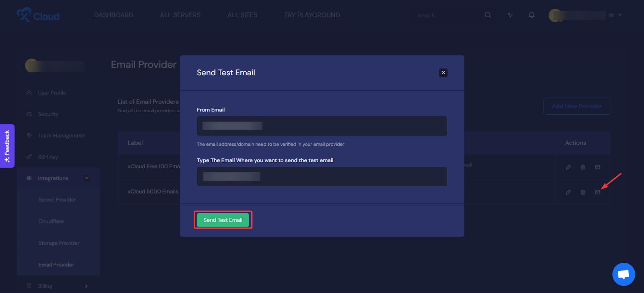Open the account chevron dropdown at top right
The image size is (644, 293).
click(x=620, y=15)
